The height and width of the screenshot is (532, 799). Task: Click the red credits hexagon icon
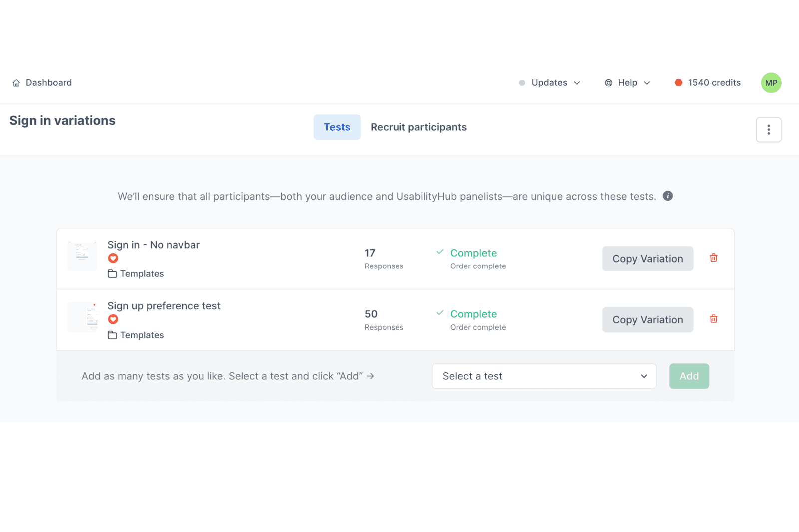[678, 83]
